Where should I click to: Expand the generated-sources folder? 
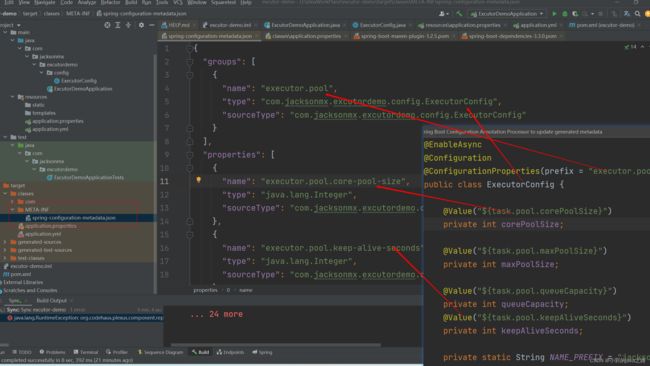point(5,242)
